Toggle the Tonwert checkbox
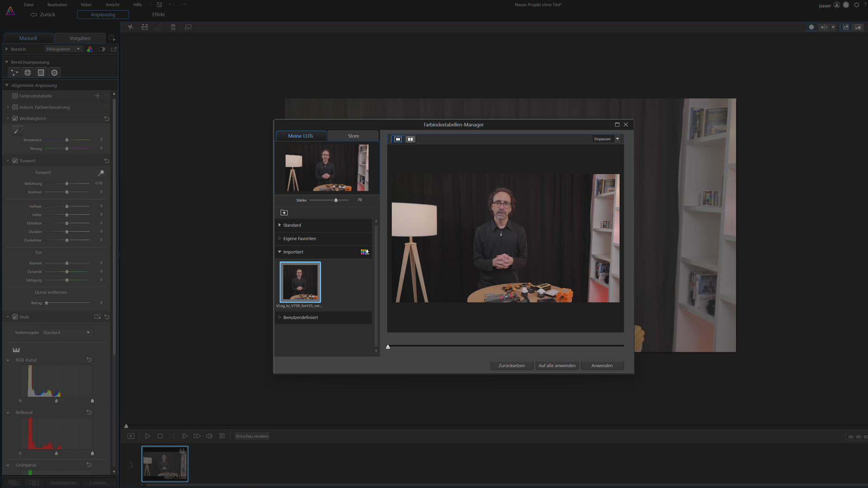The image size is (868, 488). [15, 161]
